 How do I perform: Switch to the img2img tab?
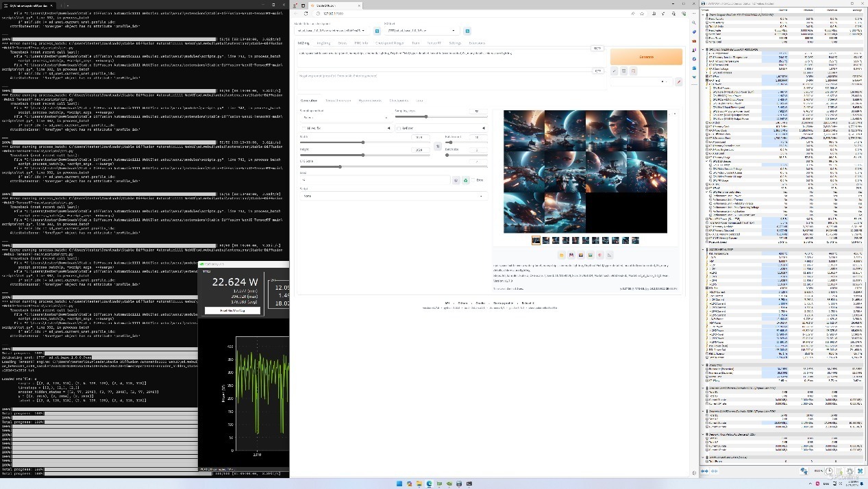(x=323, y=43)
